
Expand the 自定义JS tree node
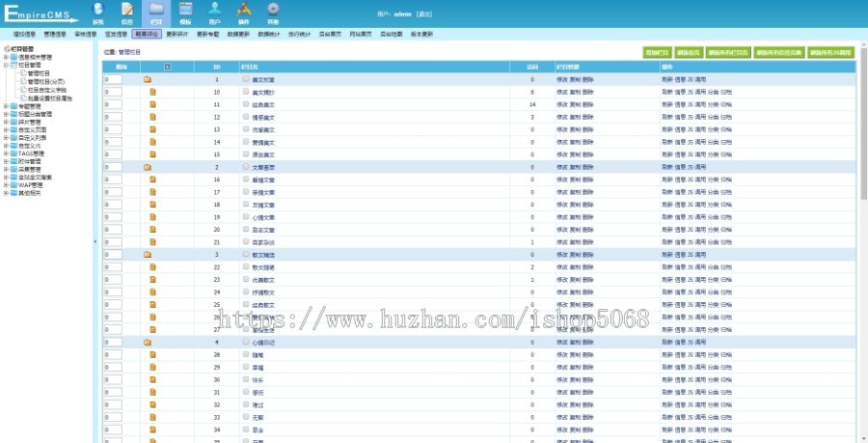pos(6,146)
